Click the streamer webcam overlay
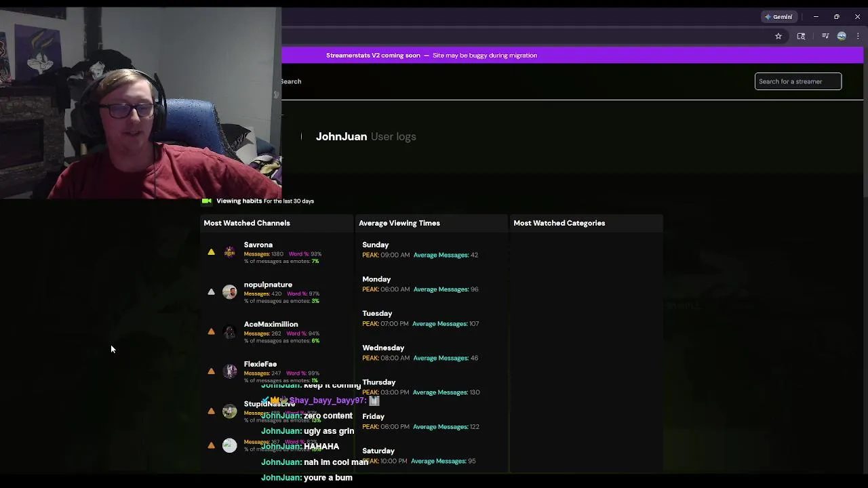The width and height of the screenshot is (868, 488). click(x=140, y=103)
